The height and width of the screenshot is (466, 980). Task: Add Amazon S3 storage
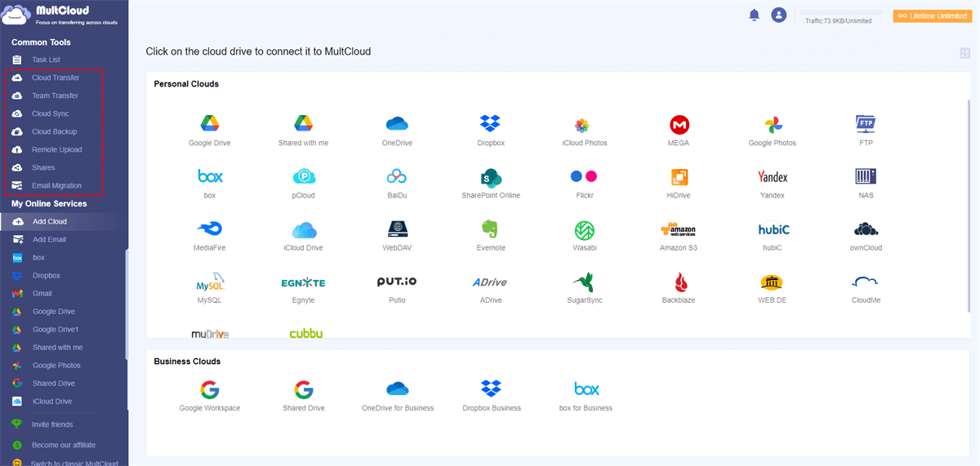click(679, 229)
